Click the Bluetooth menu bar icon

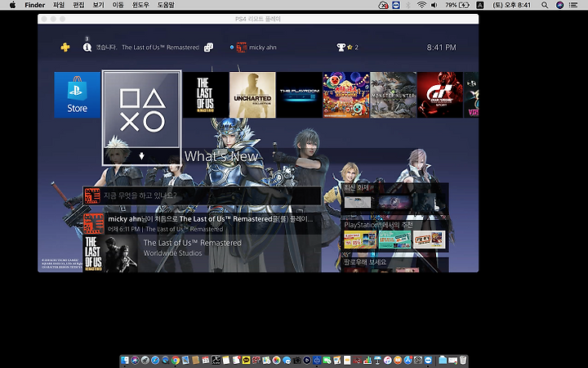point(408,5)
